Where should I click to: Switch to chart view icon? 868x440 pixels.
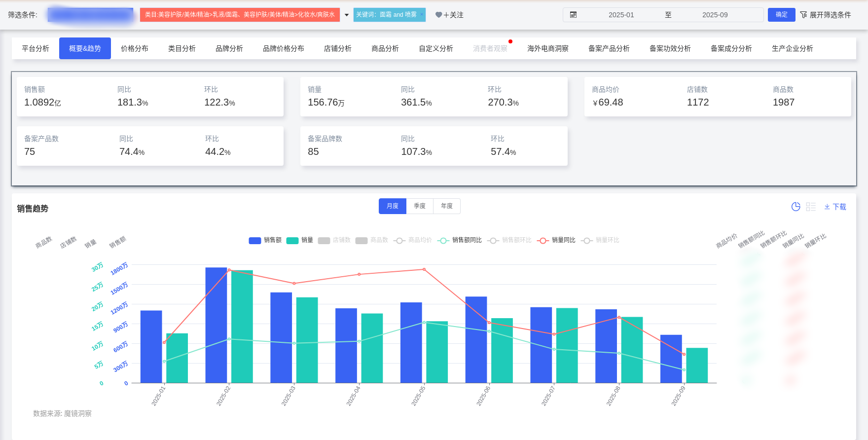[x=796, y=207]
